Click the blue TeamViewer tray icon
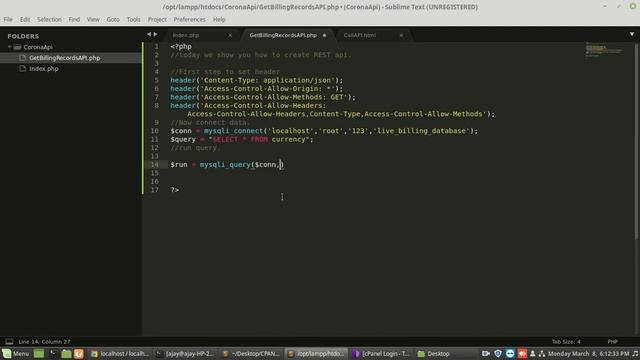Screen dimensions: 640x360 pos(510,353)
